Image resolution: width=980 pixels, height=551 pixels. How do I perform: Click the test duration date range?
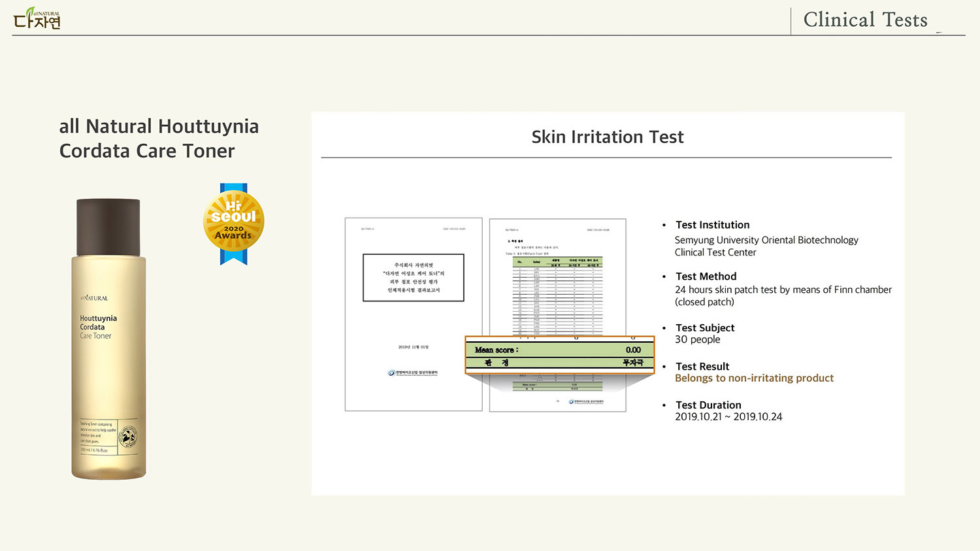point(728,417)
